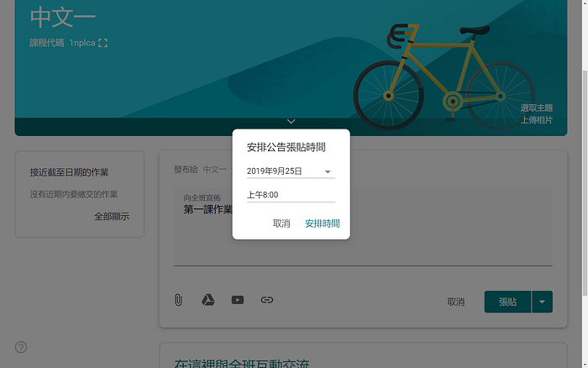Click 取消 beside the 張貼 button

[456, 302]
